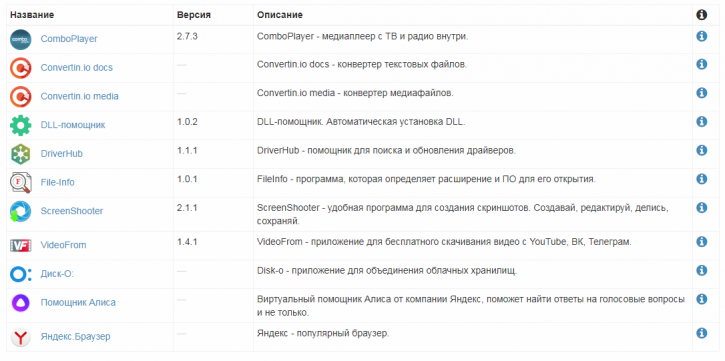This screenshot has width=725, height=361.
Task: Click the Convertin.io docs orange icon
Action: [x=21, y=68]
